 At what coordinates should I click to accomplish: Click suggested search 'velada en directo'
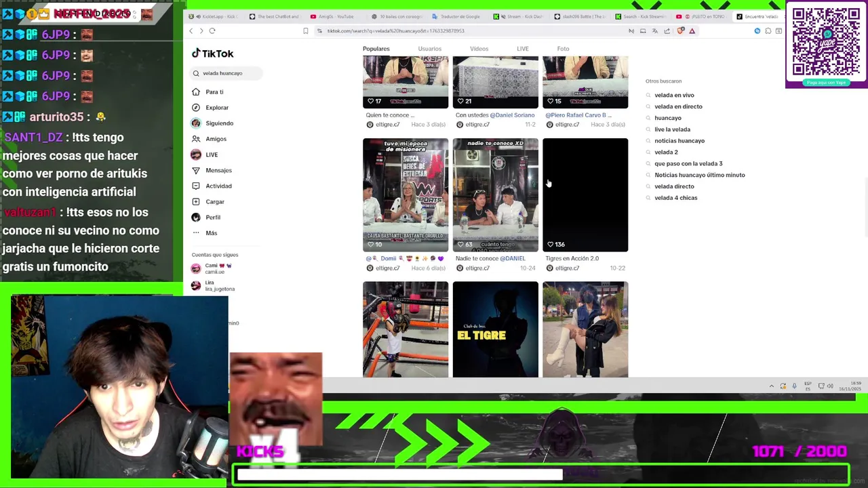[x=678, y=106]
